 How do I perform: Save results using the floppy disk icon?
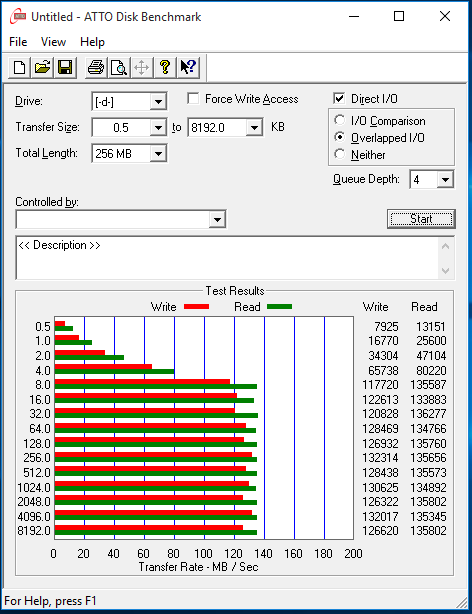coord(65,67)
